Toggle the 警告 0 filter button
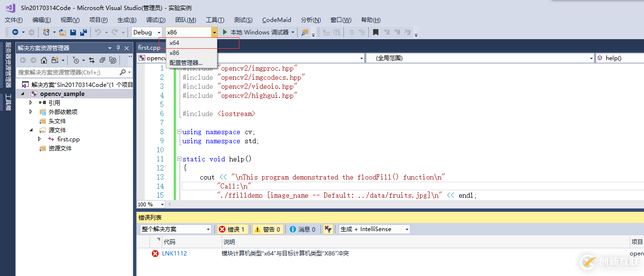Viewport: 644px width, 276px height. click(x=268, y=229)
